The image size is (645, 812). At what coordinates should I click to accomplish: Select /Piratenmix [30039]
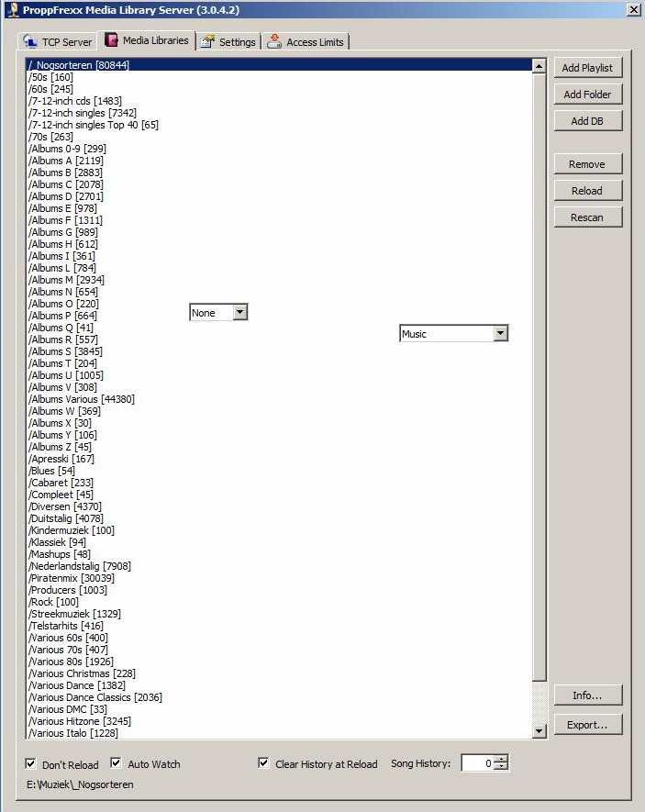279,578
